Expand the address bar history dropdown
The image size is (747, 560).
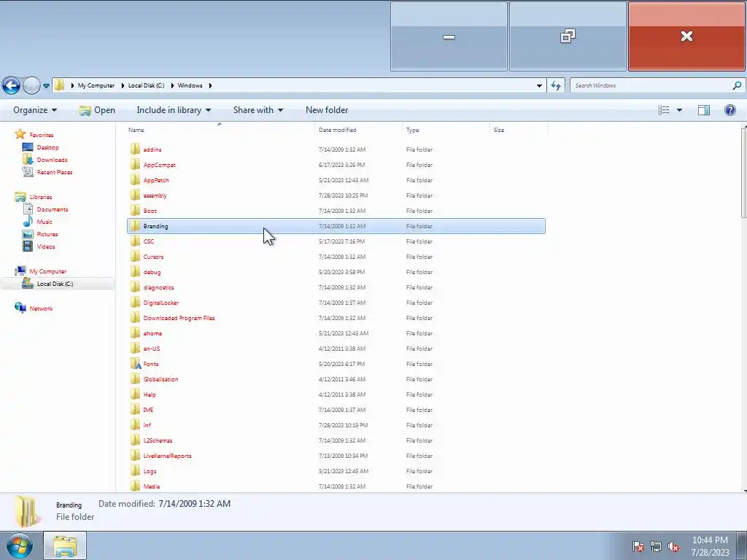coord(539,86)
